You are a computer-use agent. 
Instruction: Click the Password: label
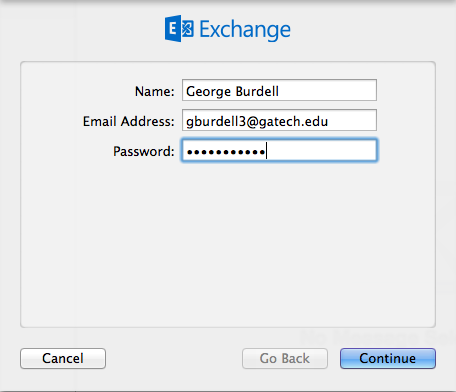point(144,152)
